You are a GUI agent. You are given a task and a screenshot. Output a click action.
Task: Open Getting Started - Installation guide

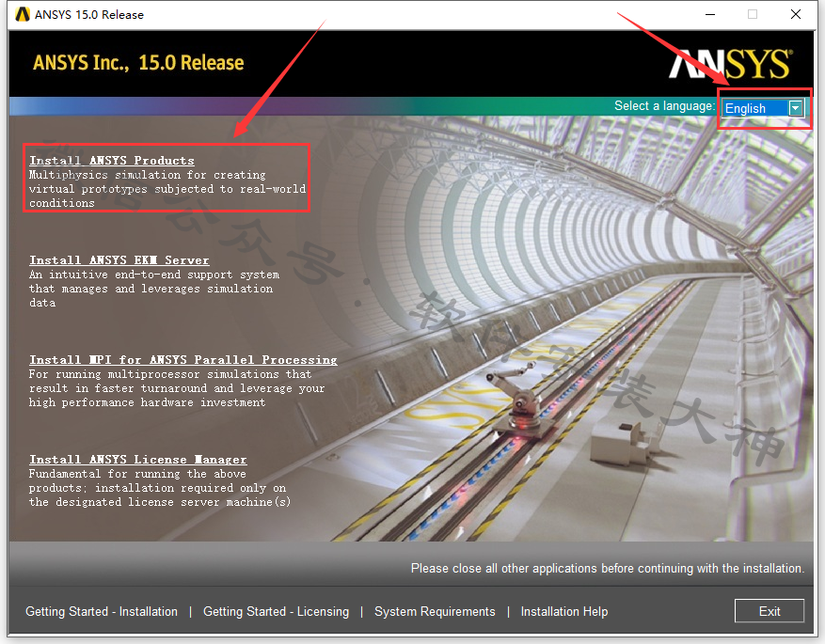(x=102, y=611)
